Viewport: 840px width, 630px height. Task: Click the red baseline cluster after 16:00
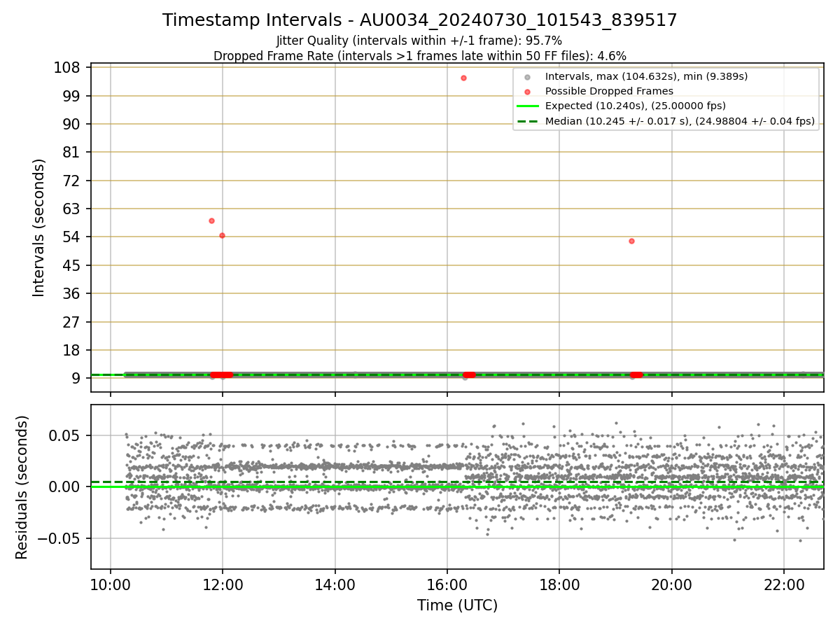469,374
